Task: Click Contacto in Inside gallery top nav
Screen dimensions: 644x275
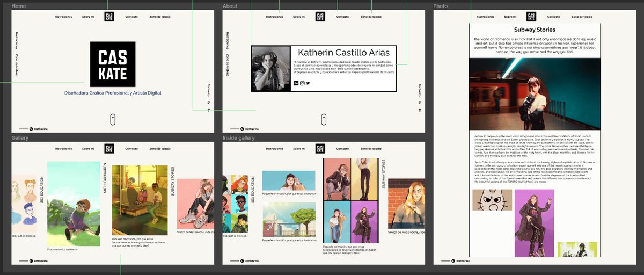Action: [x=342, y=149]
